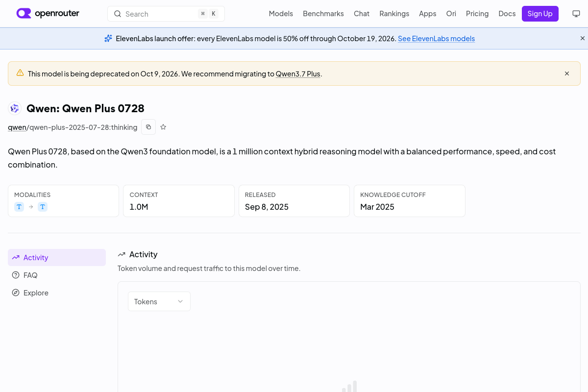Focus the Search input field
Screen dimensions: 588x392
[166, 14]
